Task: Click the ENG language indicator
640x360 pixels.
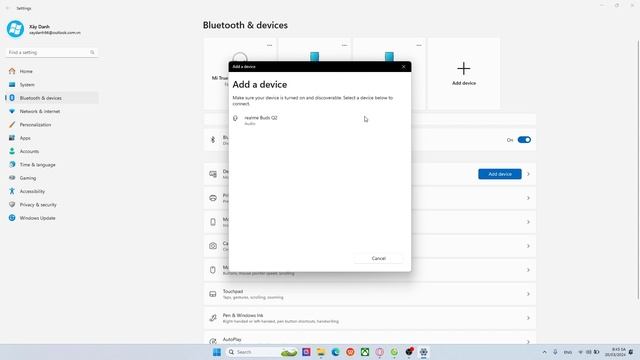Action: [568, 352]
